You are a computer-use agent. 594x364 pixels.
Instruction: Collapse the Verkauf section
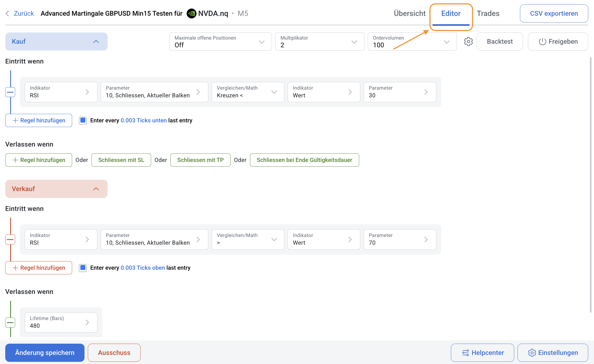pyautogui.click(x=96, y=189)
